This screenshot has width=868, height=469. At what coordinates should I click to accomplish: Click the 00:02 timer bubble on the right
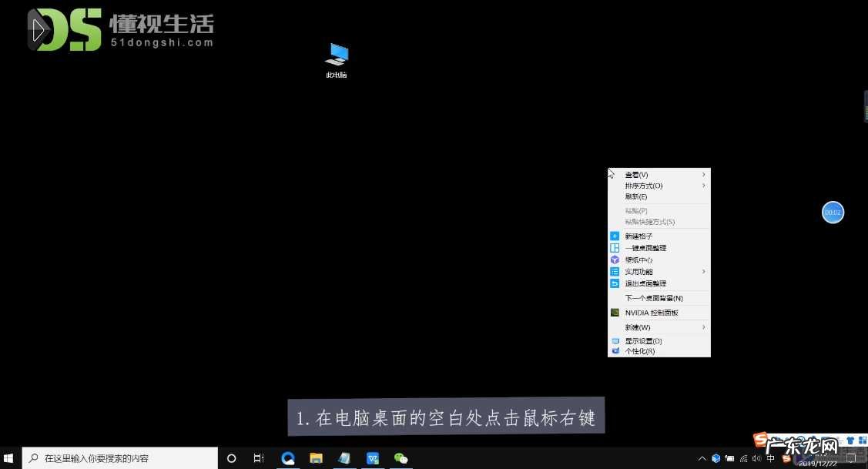click(833, 212)
